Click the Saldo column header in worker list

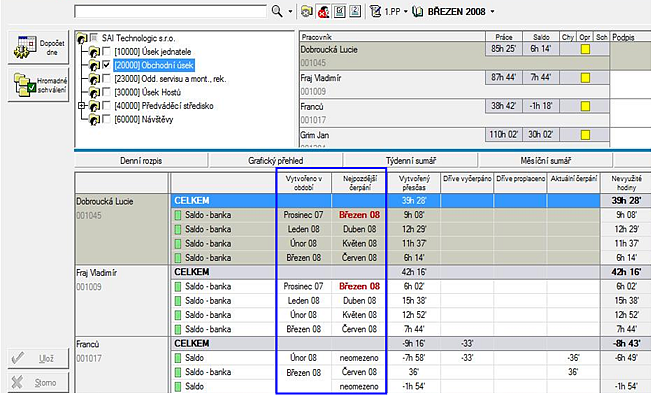coord(541,37)
